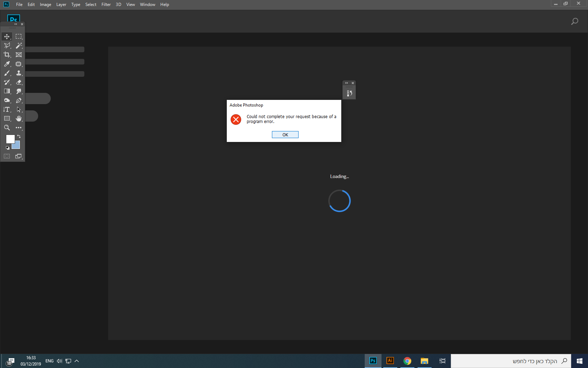Click OK in the error dialog
Viewport: 588px width, 368px height.
click(x=285, y=135)
